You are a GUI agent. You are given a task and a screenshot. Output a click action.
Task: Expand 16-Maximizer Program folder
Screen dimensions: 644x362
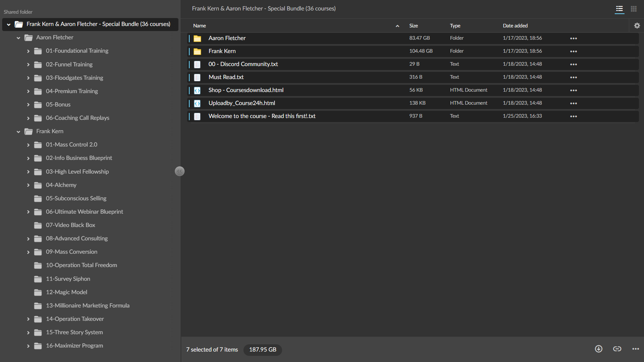pos(28,346)
